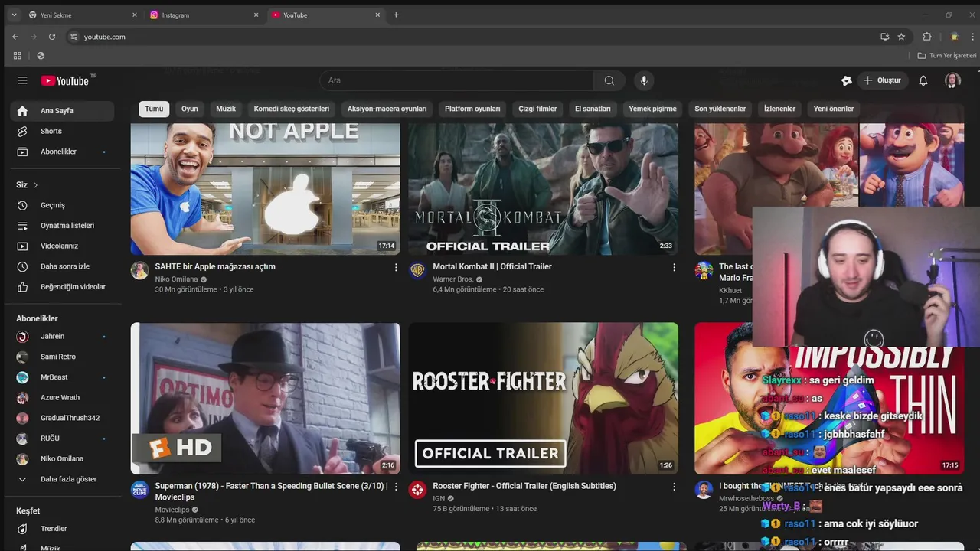Open the tab search dropdown arrow
The height and width of the screenshot is (551, 980).
click(14, 15)
